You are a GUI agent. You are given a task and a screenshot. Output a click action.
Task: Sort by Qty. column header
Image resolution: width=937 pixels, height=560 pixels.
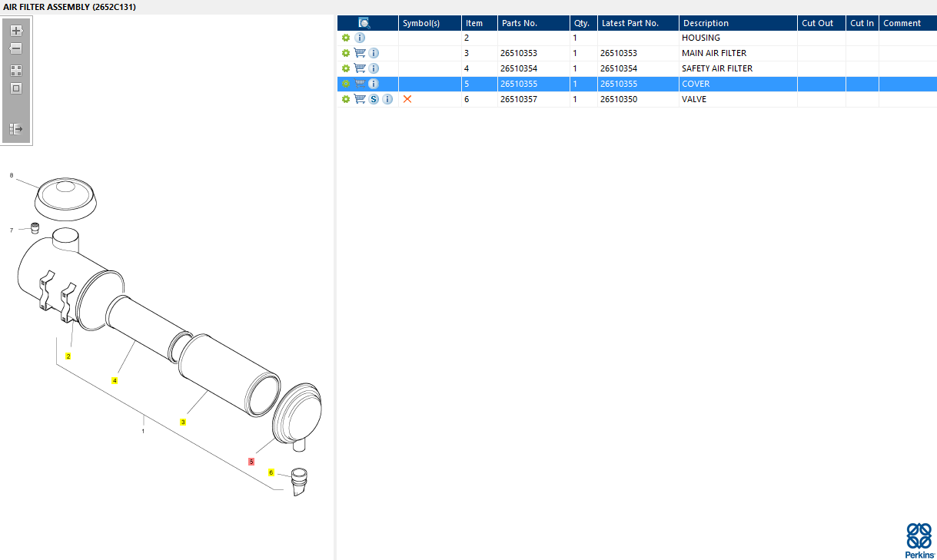click(x=584, y=23)
